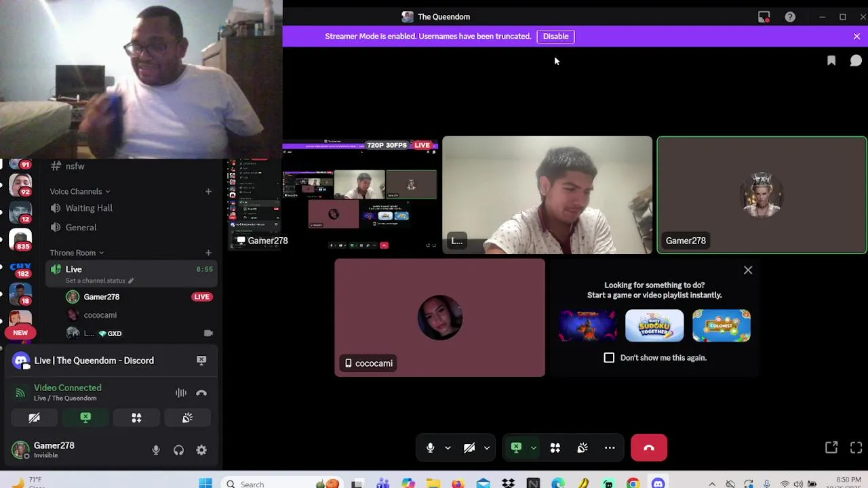Open Chrome from the taskbar
Image resolution: width=868 pixels, height=488 pixels.
pos(633,483)
